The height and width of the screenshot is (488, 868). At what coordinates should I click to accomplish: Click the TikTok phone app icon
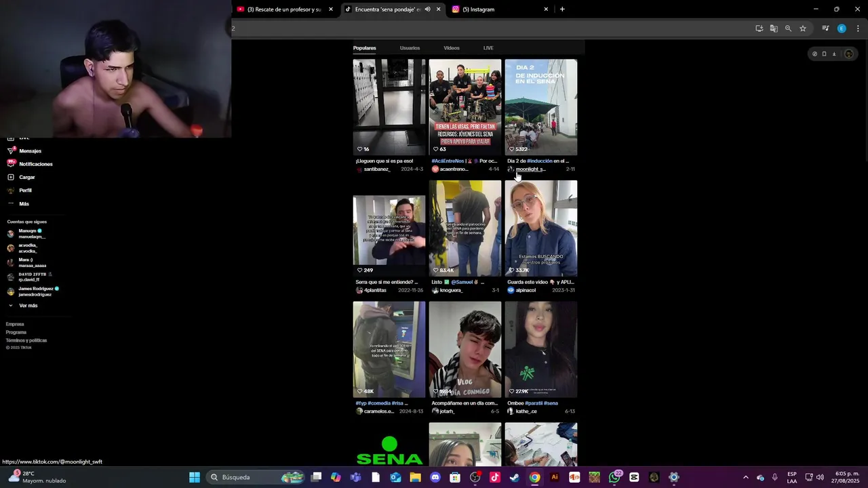pyautogui.click(x=825, y=54)
